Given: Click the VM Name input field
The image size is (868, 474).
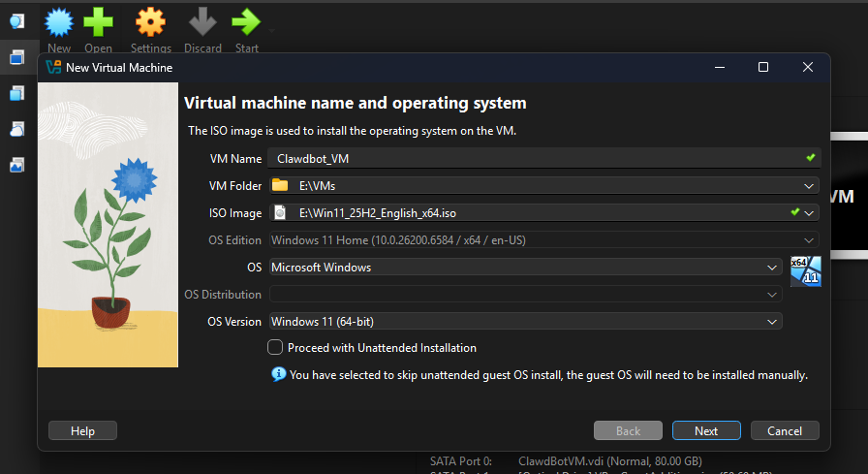Looking at the screenshot, I should [x=544, y=158].
